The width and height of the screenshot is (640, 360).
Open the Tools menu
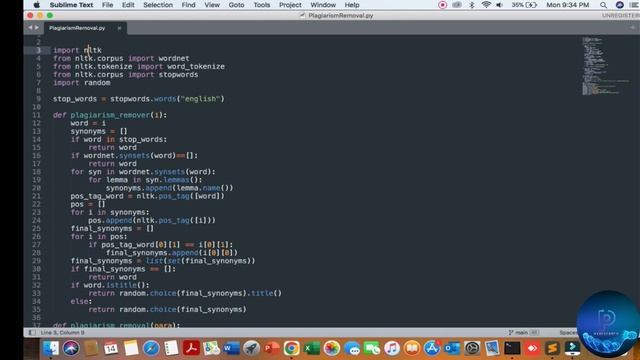pos(262,5)
